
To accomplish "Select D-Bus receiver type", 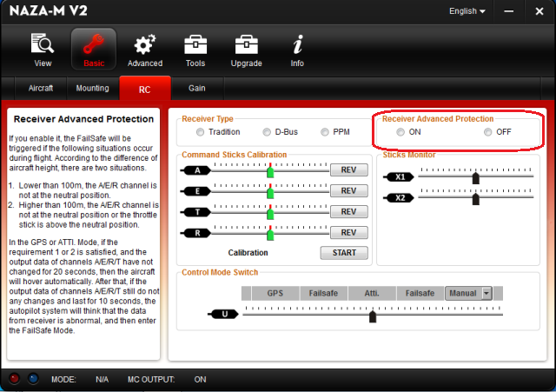I will coord(267,132).
